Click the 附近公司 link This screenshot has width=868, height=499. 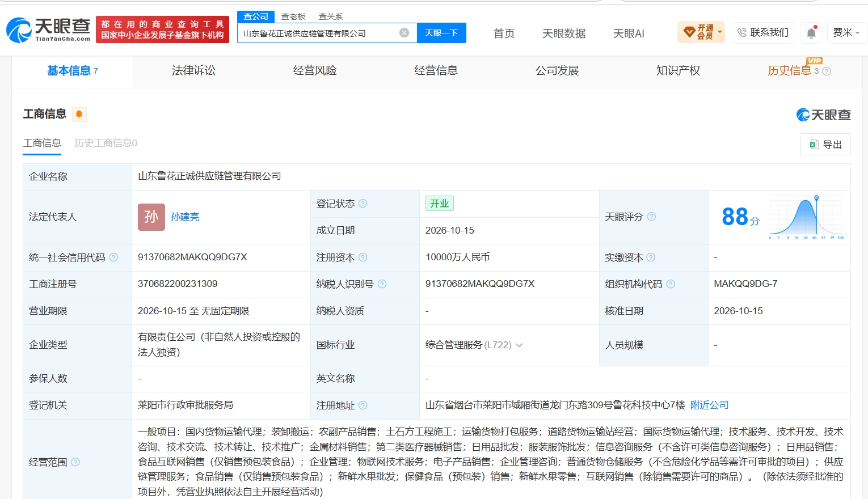[710, 405]
